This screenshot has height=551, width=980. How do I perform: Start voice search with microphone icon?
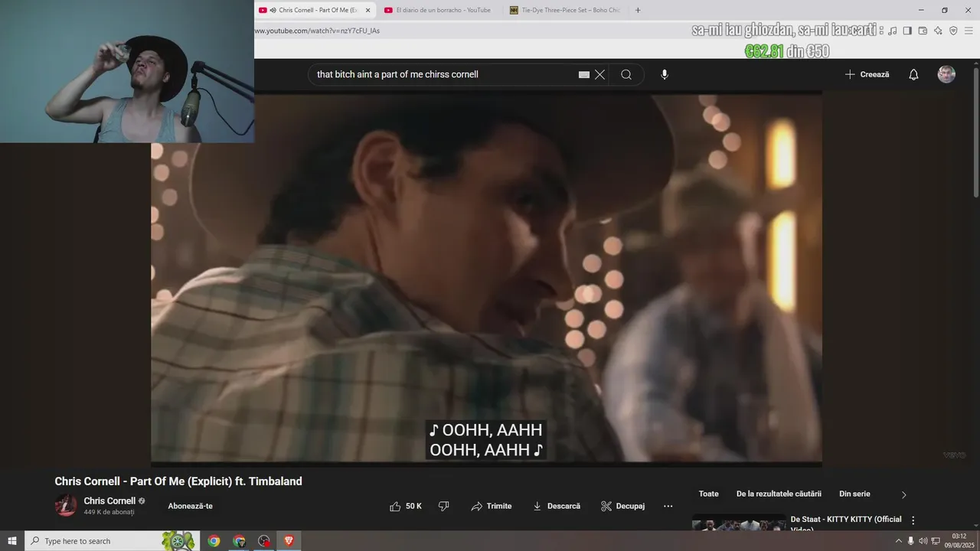click(665, 74)
